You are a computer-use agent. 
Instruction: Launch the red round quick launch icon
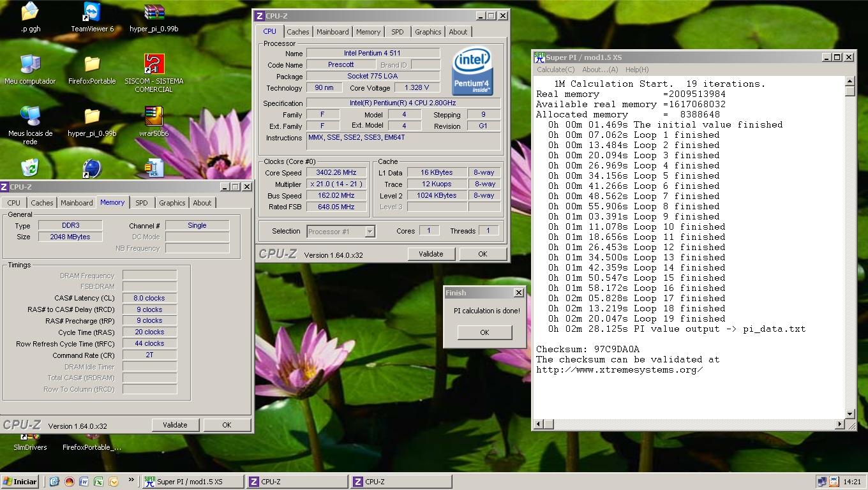(x=69, y=482)
